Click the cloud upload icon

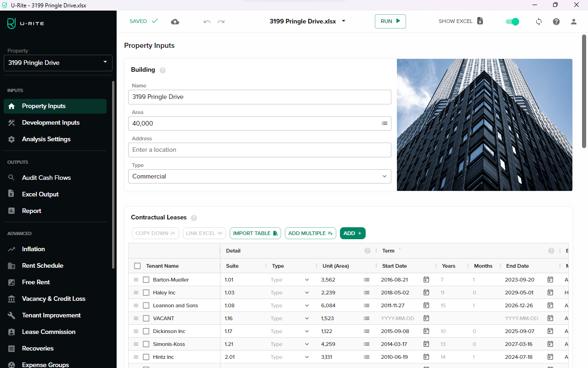175,22
